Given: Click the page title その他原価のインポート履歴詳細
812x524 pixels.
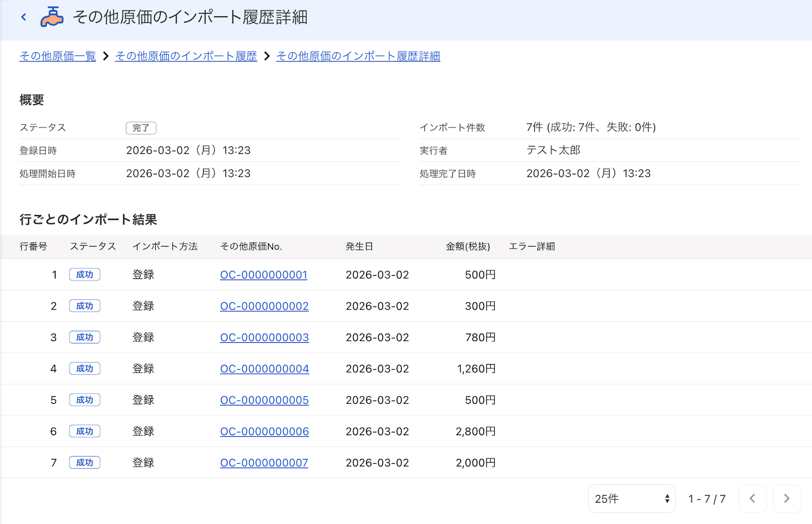Looking at the screenshot, I should [190, 17].
